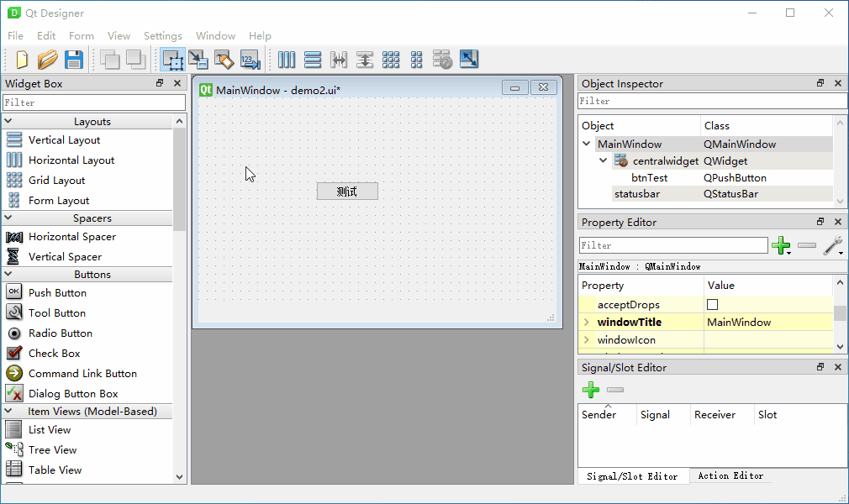The height and width of the screenshot is (504, 849).
Task: Click Property Editor scrollbar down arrow
Action: 840,346
